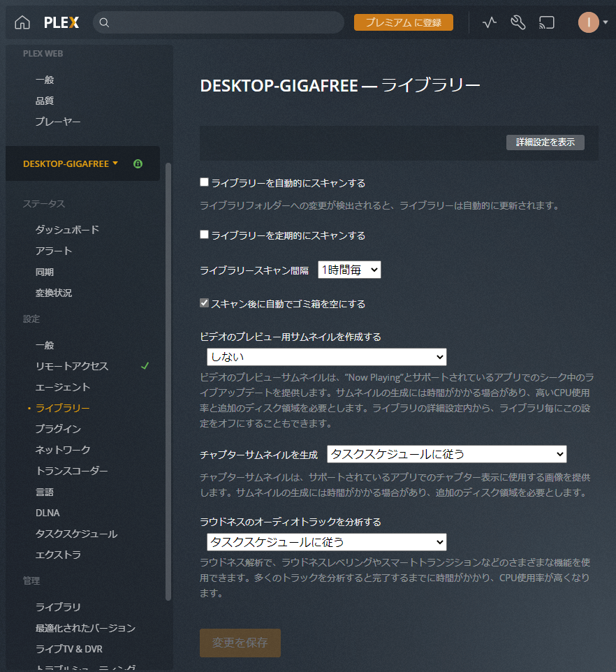The width and height of the screenshot is (616, 672).
Task: Open the ライブラリースキャン間隔 dropdown
Action: point(349,270)
